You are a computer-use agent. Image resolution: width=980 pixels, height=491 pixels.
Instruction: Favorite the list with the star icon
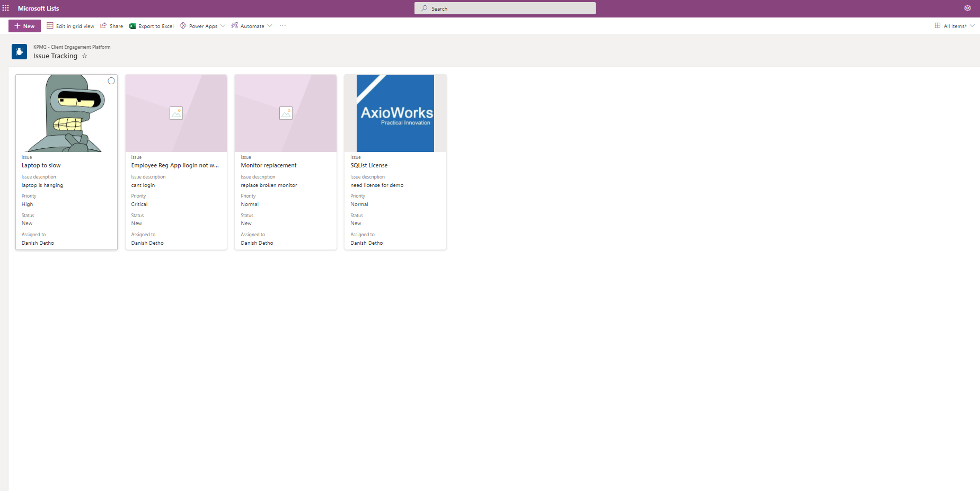click(84, 56)
